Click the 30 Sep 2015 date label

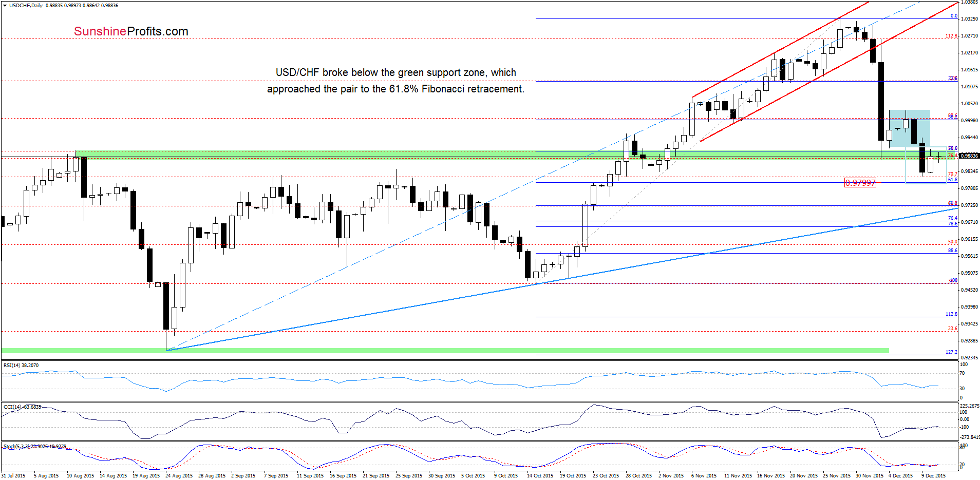click(442, 476)
